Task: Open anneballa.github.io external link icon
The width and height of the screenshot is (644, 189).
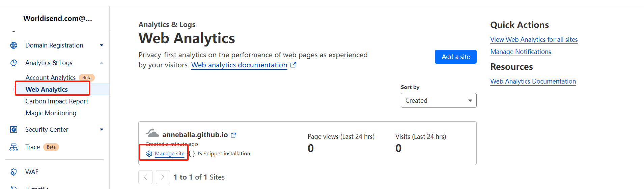Action: pos(233,135)
